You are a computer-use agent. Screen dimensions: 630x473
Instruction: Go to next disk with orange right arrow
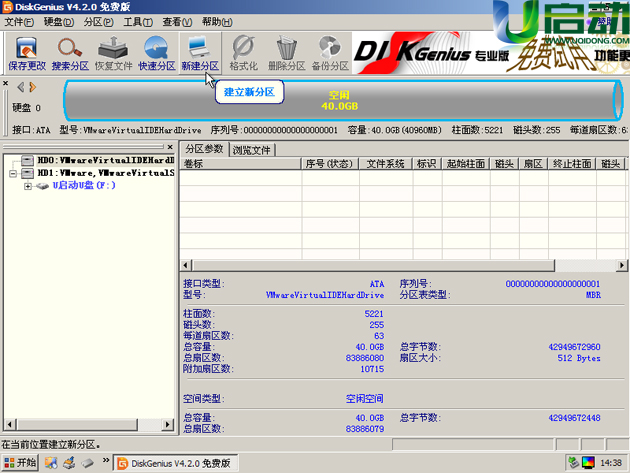pyautogui.click(x=33, y=87)
